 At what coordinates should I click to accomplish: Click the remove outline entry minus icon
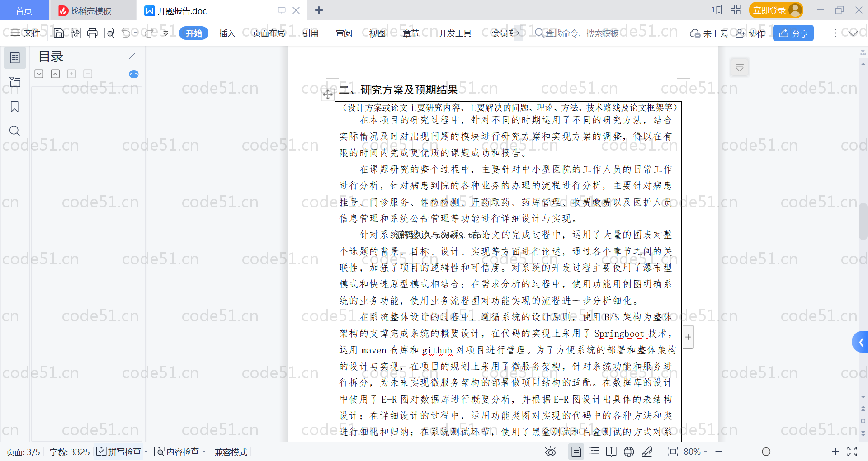88,74
